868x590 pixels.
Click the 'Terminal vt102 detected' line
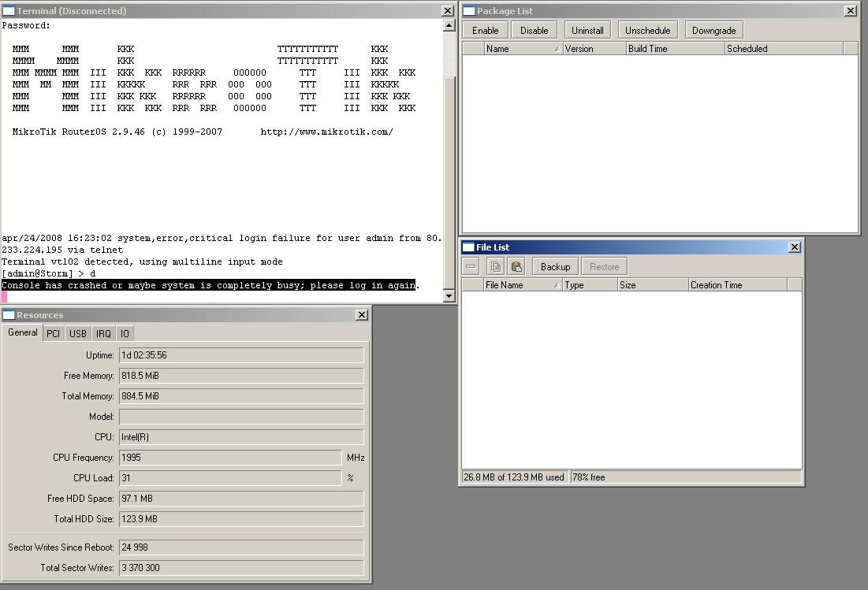tap(142, 262)
